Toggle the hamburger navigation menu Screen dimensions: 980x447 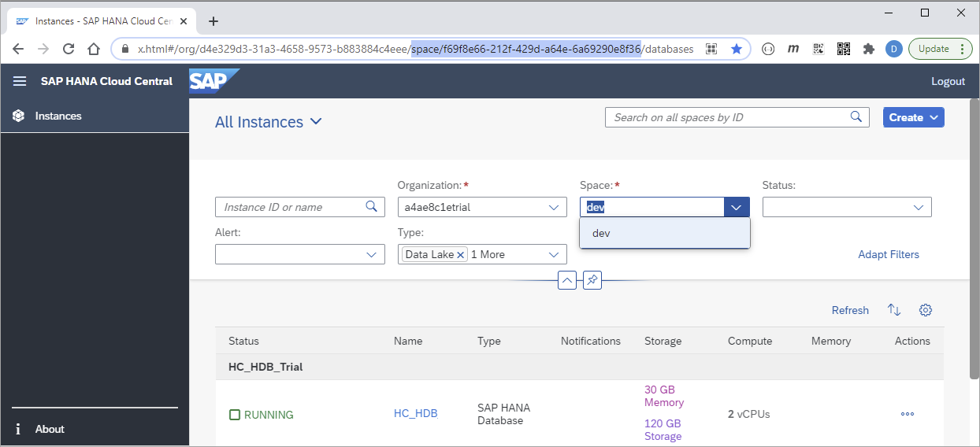coord(20,81)
